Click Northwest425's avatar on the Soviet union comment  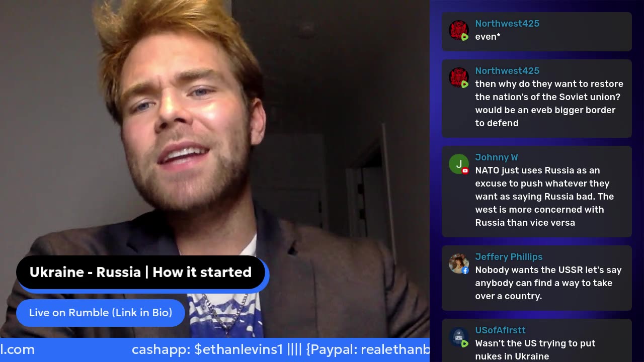click(x=458, y=77)
